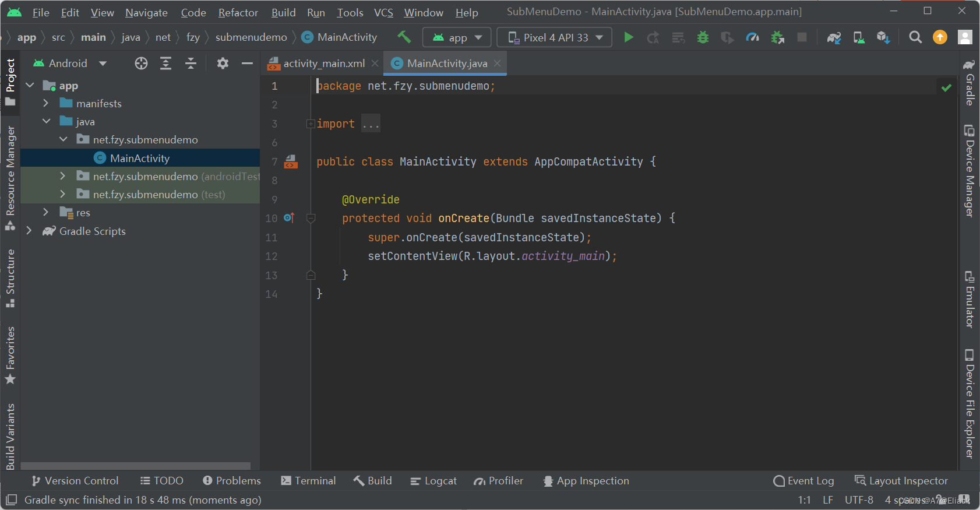Toggle the Gradle side panel
The image size is (980, 510).
tap(969, 82)
